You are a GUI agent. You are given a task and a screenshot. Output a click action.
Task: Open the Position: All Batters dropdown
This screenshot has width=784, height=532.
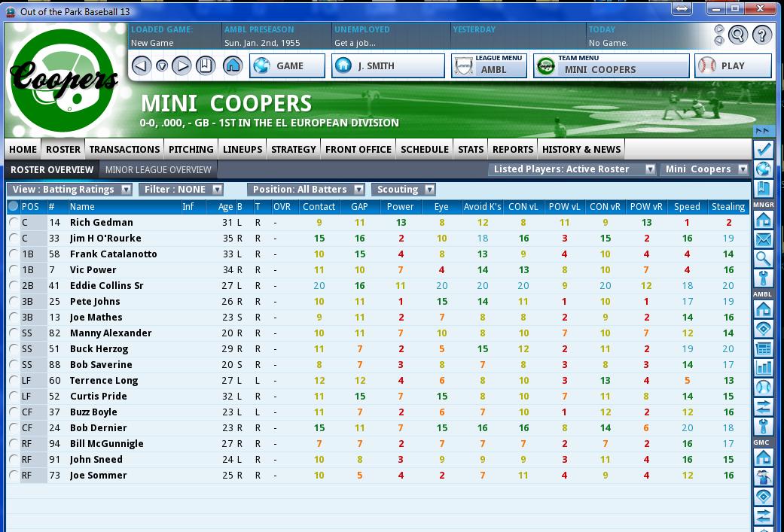pos(306,190)
